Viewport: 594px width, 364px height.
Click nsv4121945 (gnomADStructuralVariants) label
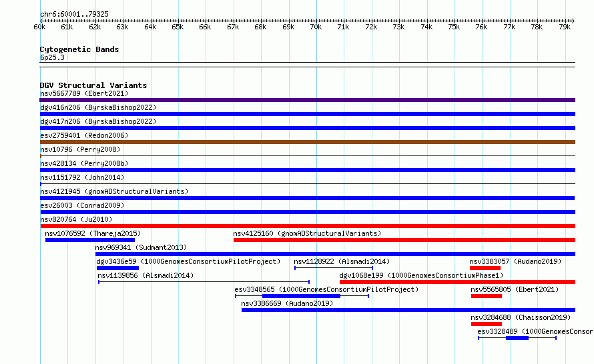(x=114, y=191)
